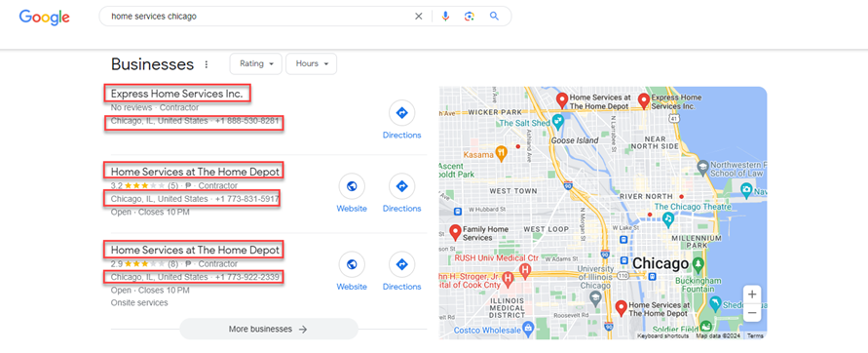Click Family Home Services map pin
Viewport: 868px width, 353px height.
click(456, 233)
